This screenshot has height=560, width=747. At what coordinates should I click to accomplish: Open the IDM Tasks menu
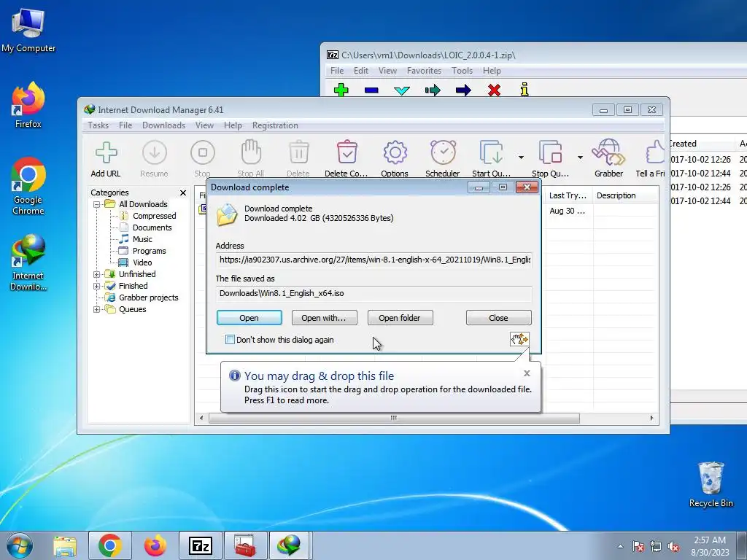point(98,125)
